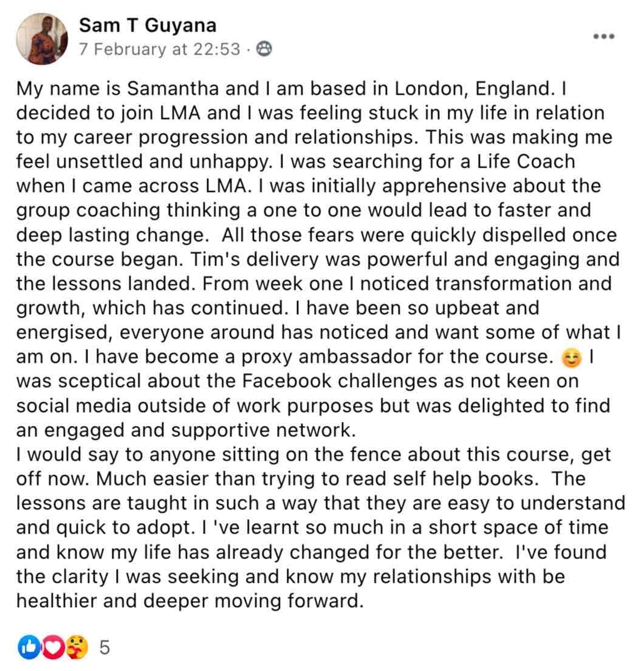
Task: Click the blue Like reaction icon
Action: click(x=29, y=647)
